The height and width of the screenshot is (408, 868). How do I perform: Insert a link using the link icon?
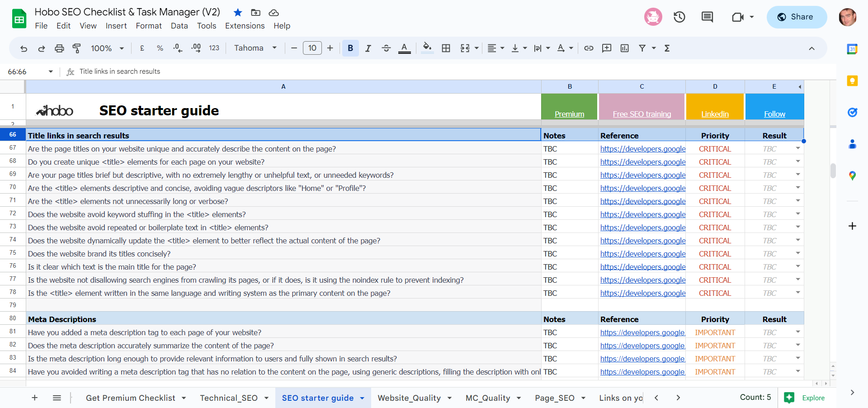tap(589, 48)
